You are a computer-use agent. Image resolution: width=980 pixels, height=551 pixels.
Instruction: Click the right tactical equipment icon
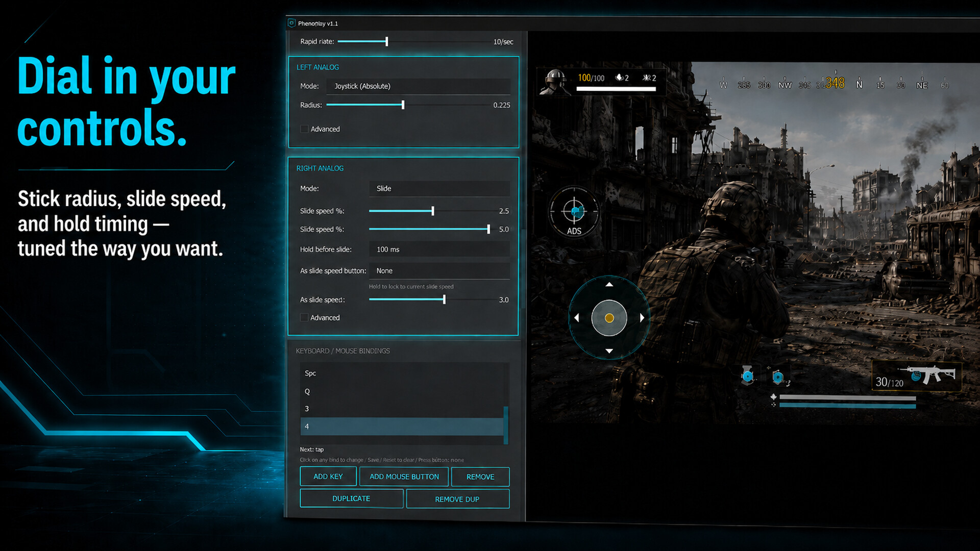[778, 377]
